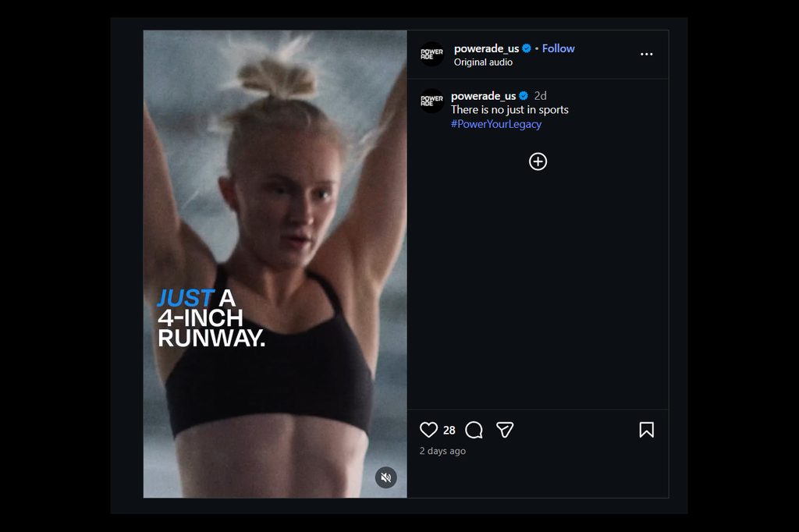Open the Powerade avatar beside the caption
The image size is (799, 532).
click(x=431, y=101)
